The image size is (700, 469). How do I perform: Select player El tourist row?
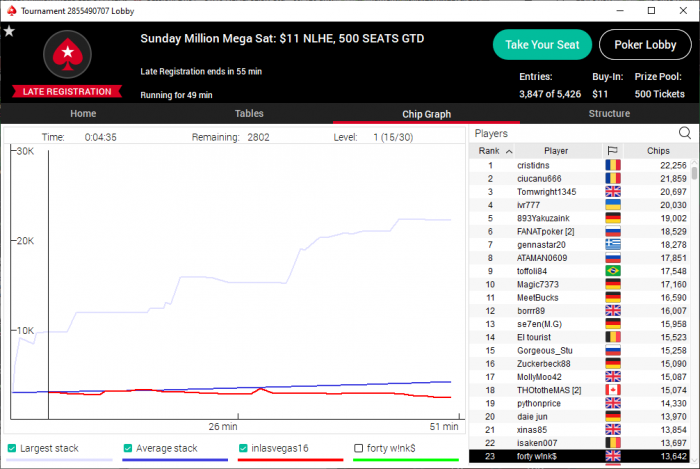pyautogui.click(x=579, y=337)
